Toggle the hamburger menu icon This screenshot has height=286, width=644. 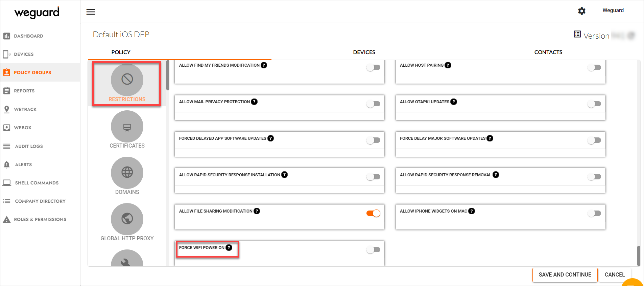[91, 12]
